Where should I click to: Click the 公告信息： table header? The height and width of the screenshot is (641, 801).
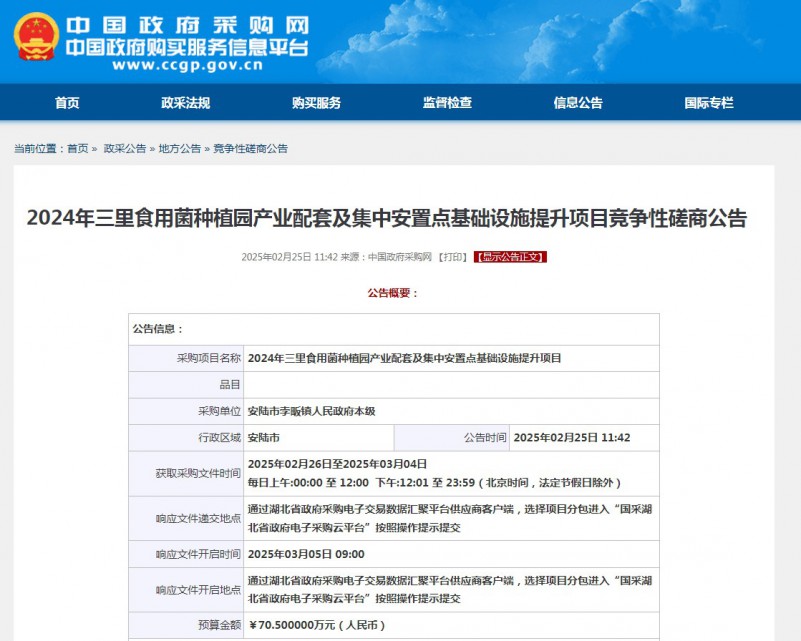(x=158, y=329)
